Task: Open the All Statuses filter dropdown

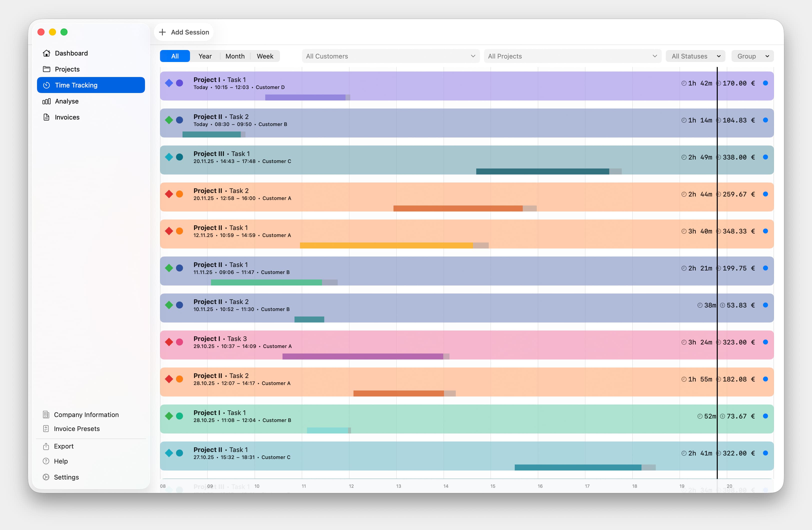Action: [695, 56]
